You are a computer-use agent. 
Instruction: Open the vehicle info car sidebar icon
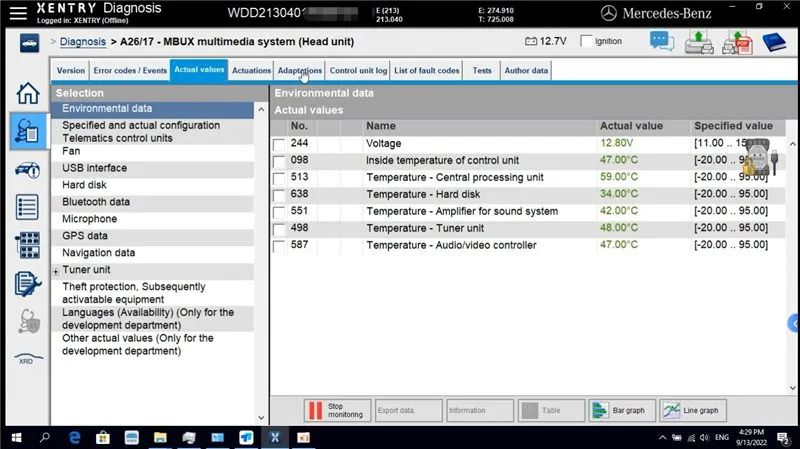click(28, 169)
